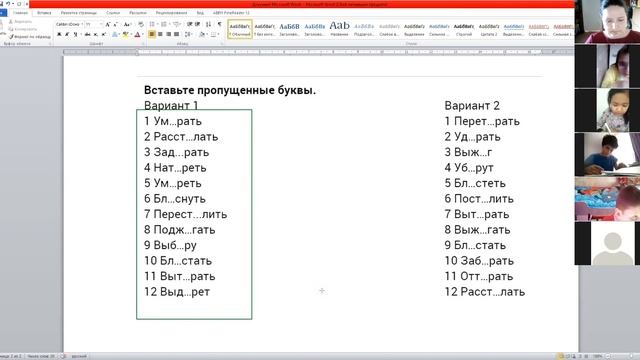Image resolution: width=640 pixels, height=360 pixels.
Task: Click the text effects icon
Action: (x=115, y=34)
